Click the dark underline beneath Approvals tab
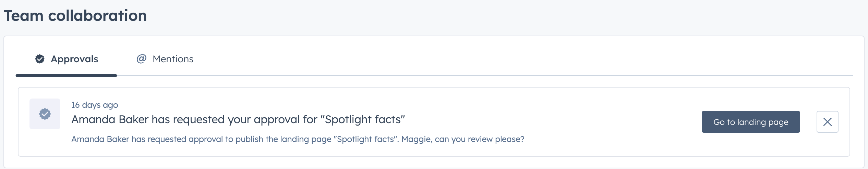Screen dimensions: 868x169 [67, 76]
